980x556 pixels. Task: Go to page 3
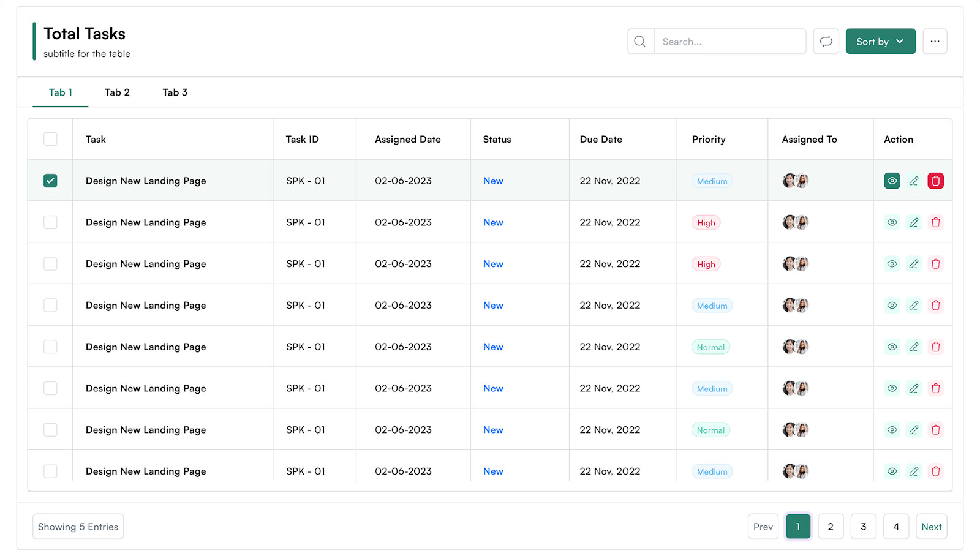863,527
